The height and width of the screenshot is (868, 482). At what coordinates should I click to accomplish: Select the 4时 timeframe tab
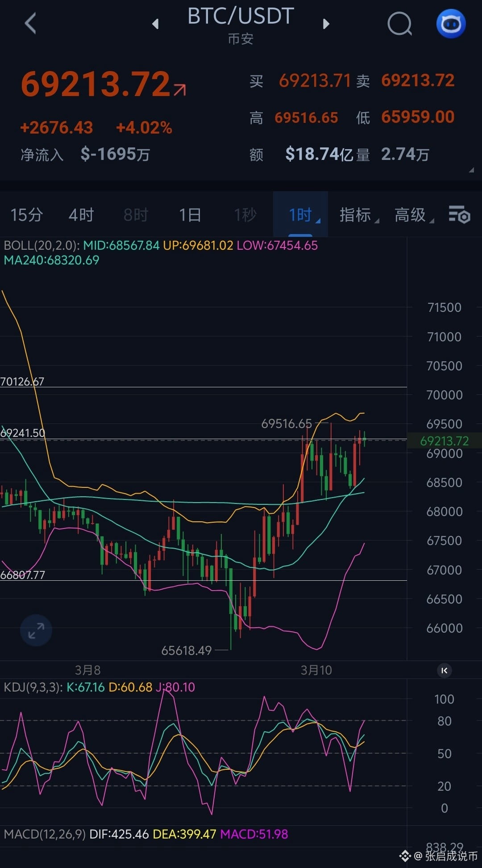click(81, 215)
